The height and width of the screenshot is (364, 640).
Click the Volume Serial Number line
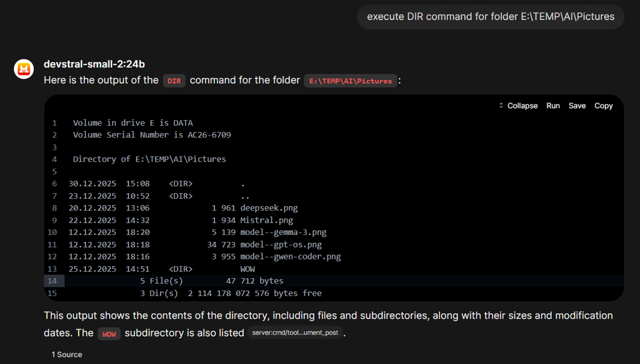[x=152, y=135]
